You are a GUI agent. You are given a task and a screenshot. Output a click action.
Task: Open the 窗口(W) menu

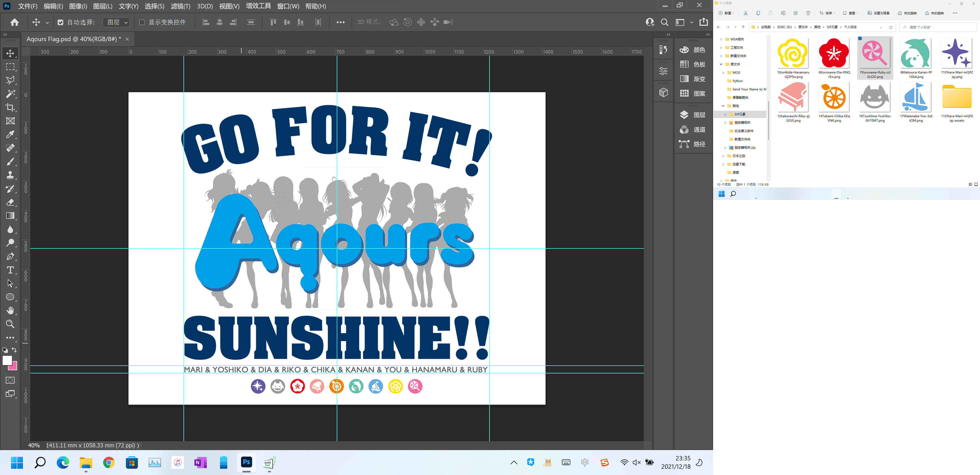pyautogui.click(x=288, y=6)
